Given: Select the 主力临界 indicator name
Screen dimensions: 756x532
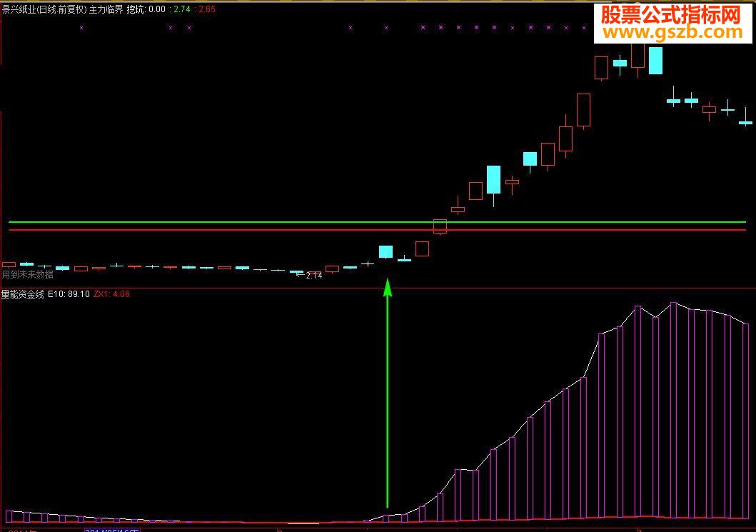Looking at the screenshot, I should click(x=106, y=9).
